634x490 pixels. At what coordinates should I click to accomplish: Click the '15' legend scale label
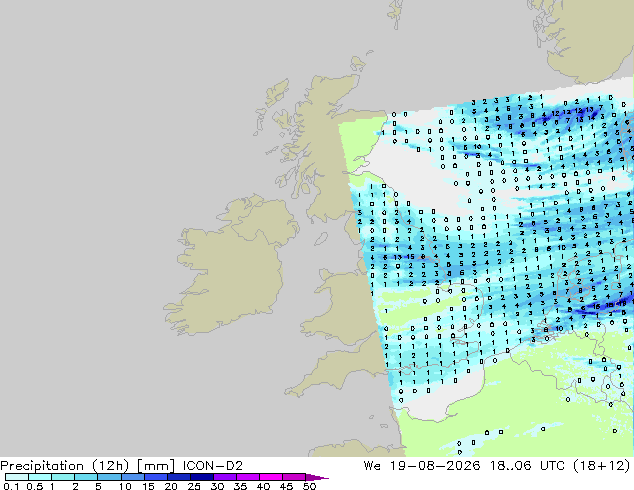148,486
